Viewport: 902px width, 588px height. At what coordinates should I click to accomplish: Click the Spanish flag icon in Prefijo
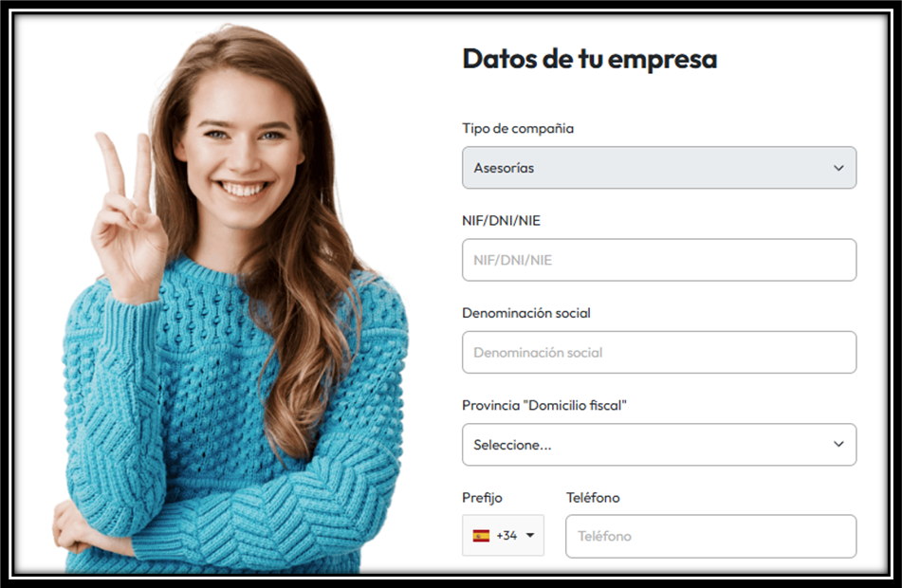click(x=481, y=536)
